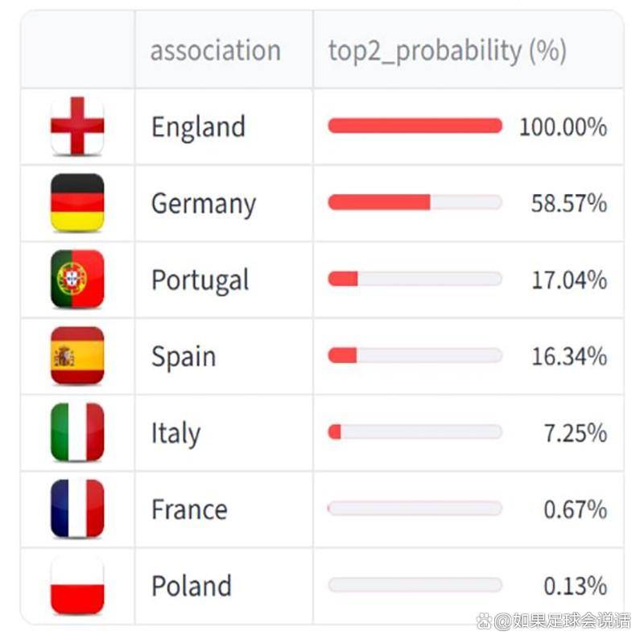The width and height of the screenshot is (644, 644).
Task: Click the England flag icon
Action: (77, 126)
